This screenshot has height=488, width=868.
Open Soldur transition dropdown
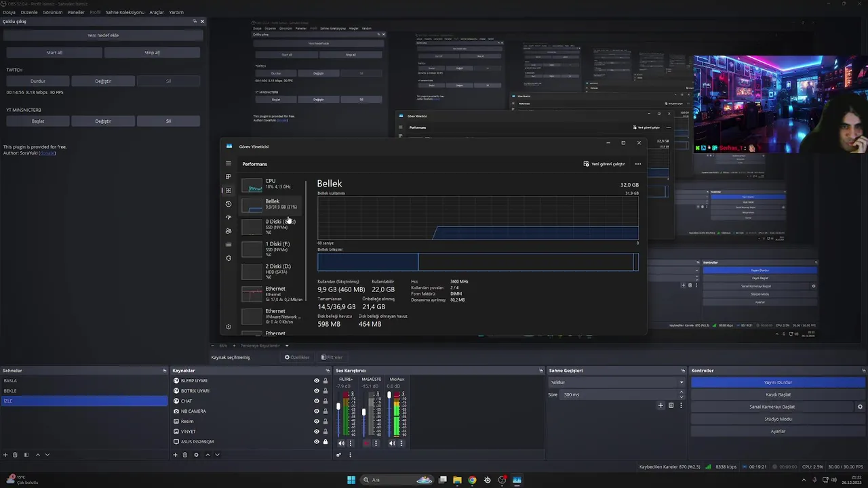coord(616,382)
